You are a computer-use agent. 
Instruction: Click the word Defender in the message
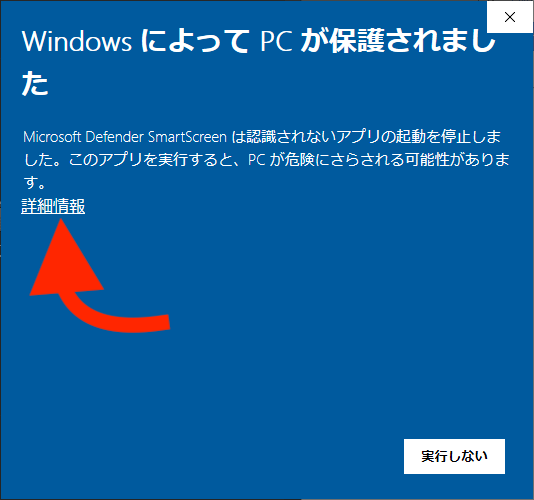114,137
